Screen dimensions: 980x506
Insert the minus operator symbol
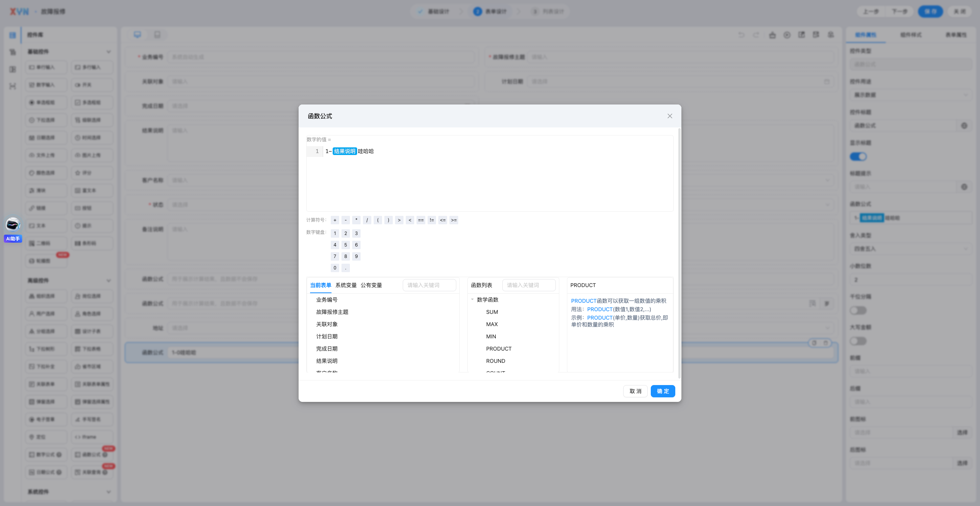[x=346, y=220]
